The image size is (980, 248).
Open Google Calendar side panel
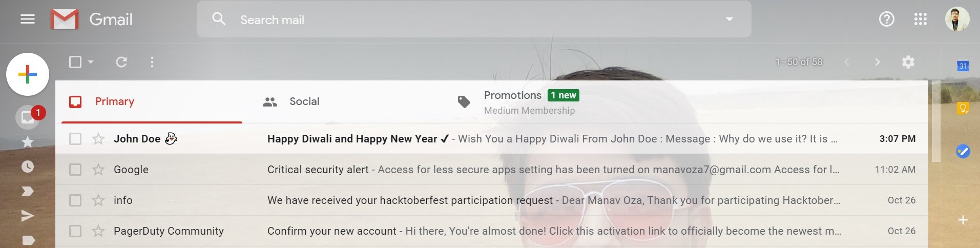(x=963, y=66)
